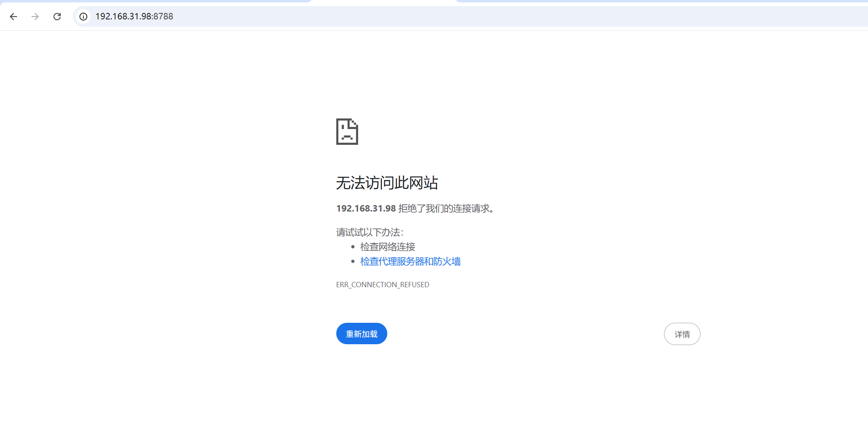
Task: Click the sad page error icon
Action: tap(347, 131)
